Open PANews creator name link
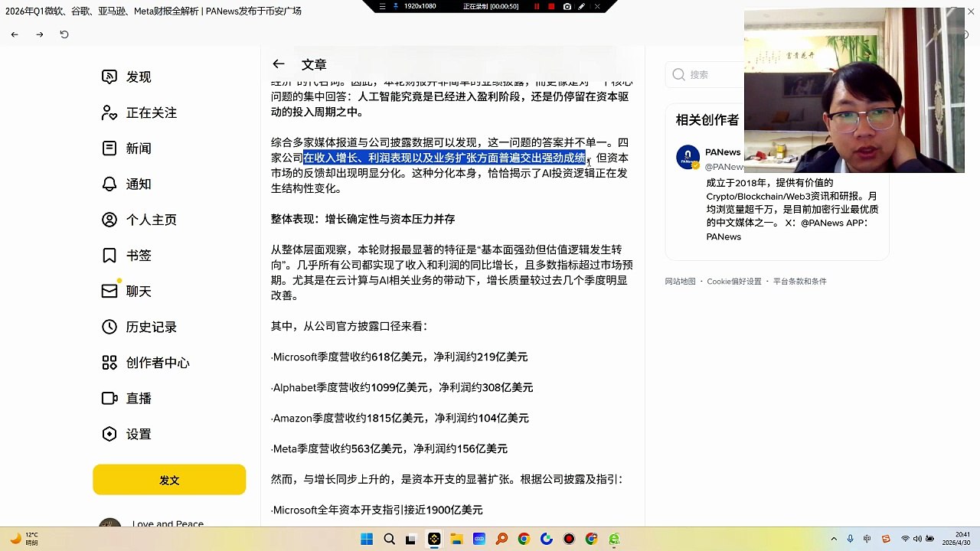980x551 pixels. pyautogui.click(x=723, y=152)
